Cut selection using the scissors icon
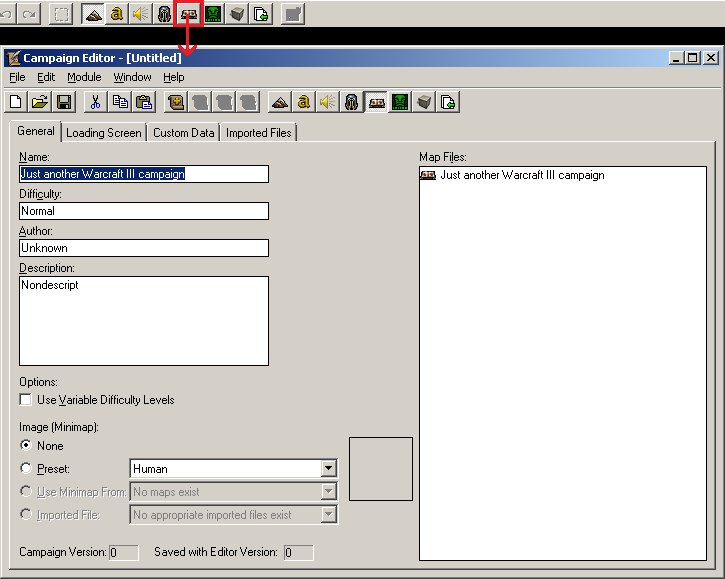Image resolution: width=725 pixels, height=579 pixels. tap(95, 102)
